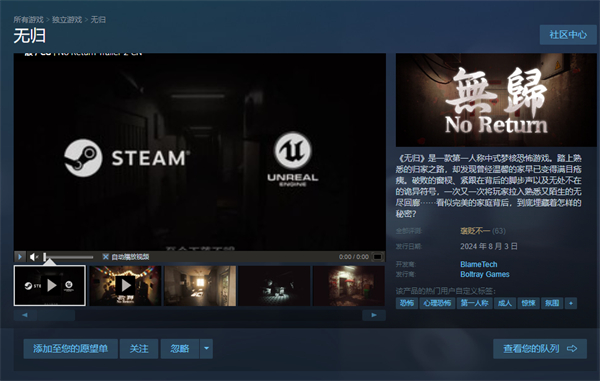Select the 氛围 tag
The height and width of the screenshot is (381, 600).
[552, 303]
